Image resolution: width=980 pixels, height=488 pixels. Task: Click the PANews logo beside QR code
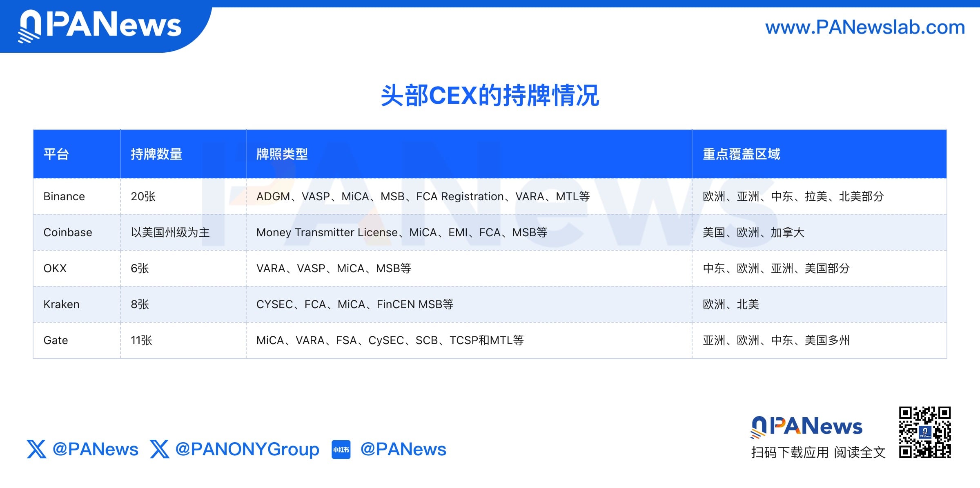pyautogui.click(x=806, y=427)
